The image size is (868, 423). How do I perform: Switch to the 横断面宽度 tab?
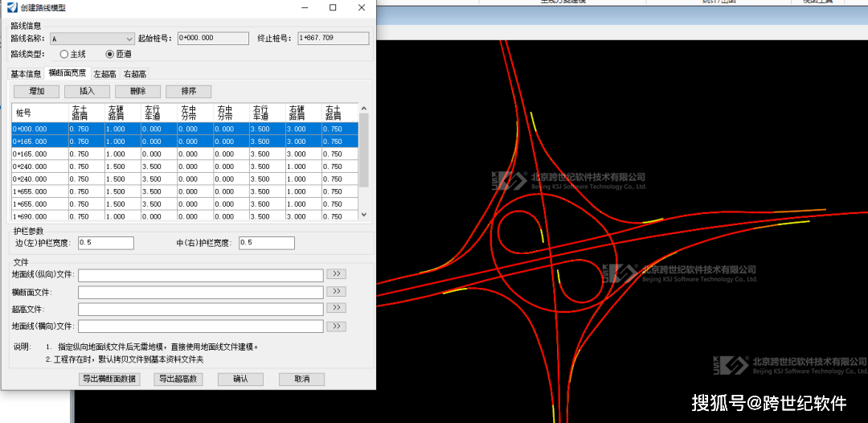[x=67, y=73]
